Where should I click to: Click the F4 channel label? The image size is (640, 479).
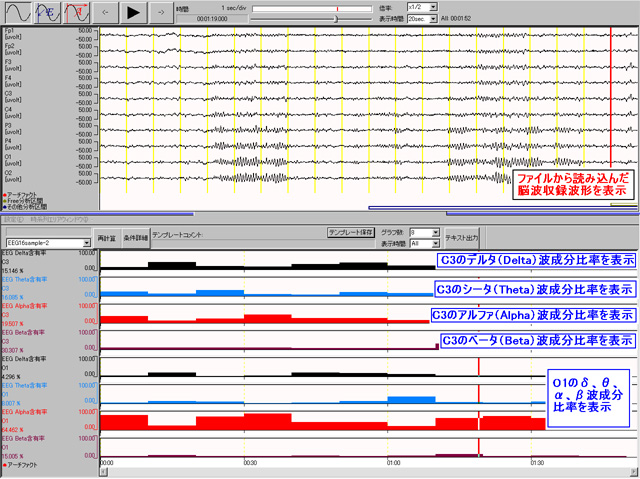point(8,78)
